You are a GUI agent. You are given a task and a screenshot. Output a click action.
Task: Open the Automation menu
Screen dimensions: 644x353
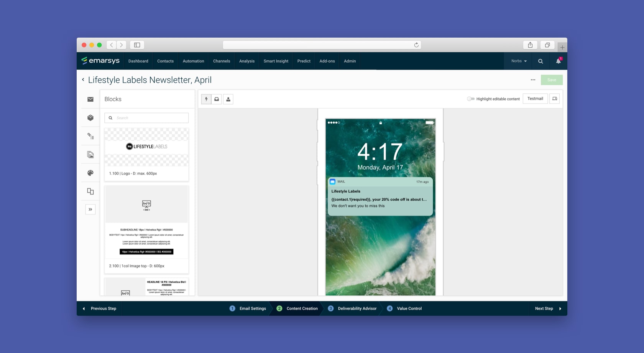tap(193, 61)
